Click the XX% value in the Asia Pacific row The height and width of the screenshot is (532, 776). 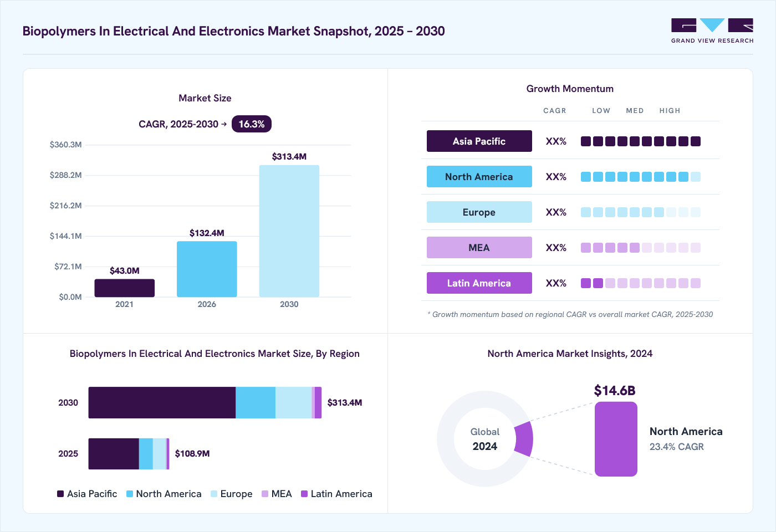point(556,141)
